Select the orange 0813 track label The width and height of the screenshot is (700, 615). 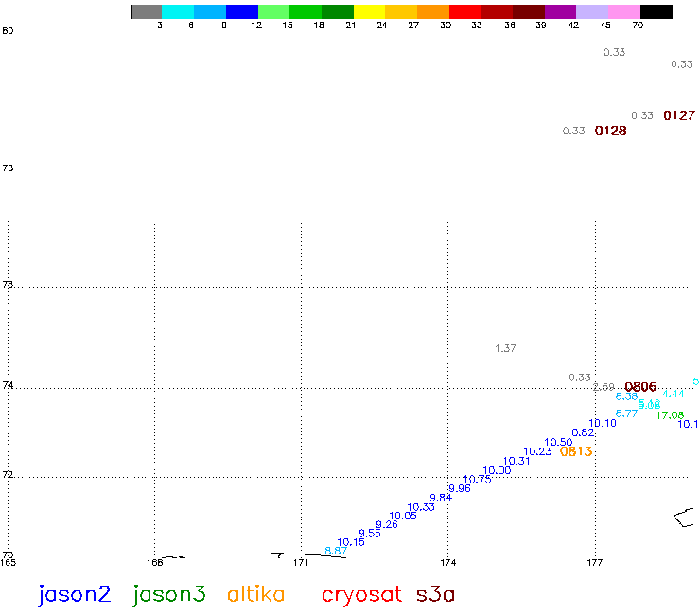[x=576, y=451]
